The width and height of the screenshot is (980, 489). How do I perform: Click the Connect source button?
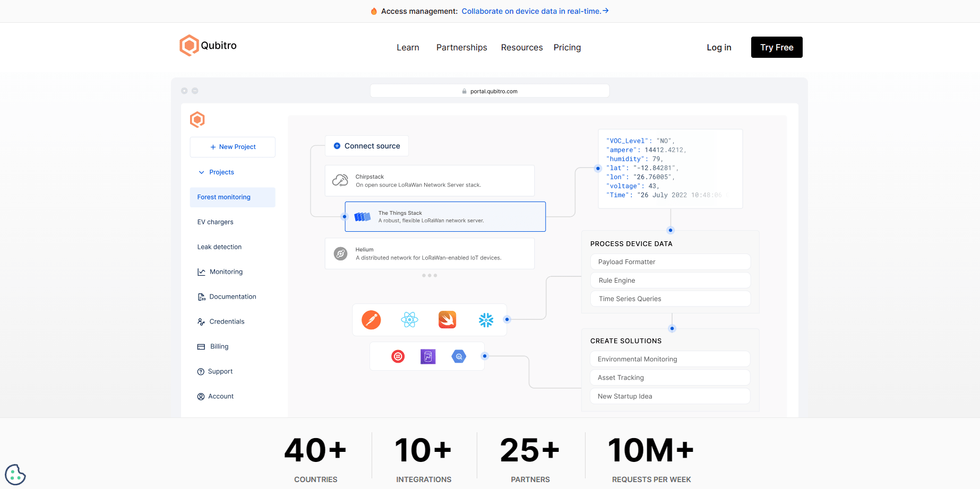(x=367, y=146)
